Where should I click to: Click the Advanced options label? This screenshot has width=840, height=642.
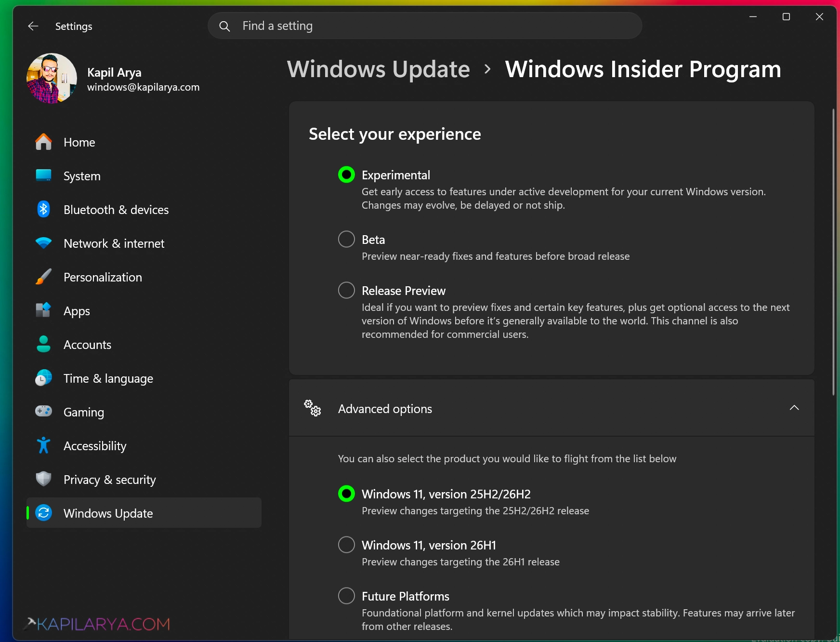(385, 409)
